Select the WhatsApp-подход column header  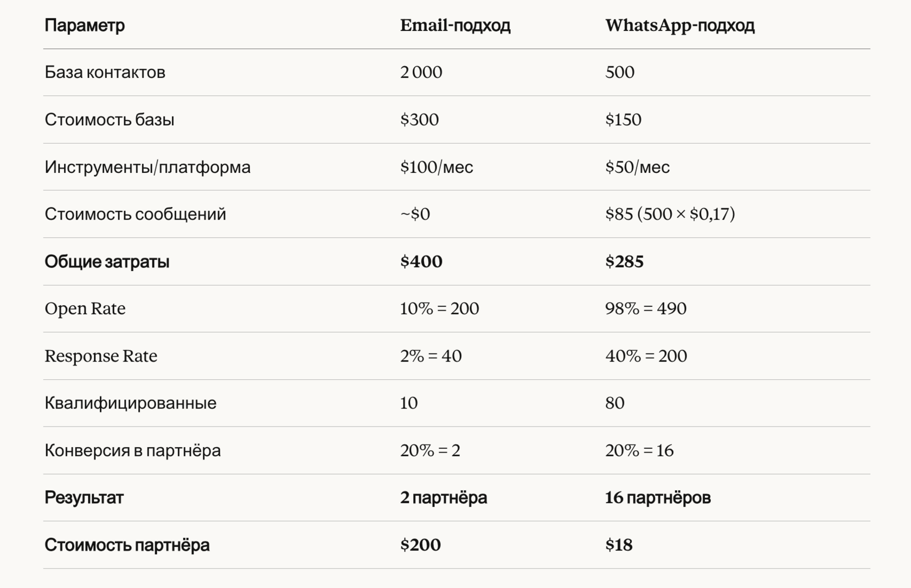[679, 25]
